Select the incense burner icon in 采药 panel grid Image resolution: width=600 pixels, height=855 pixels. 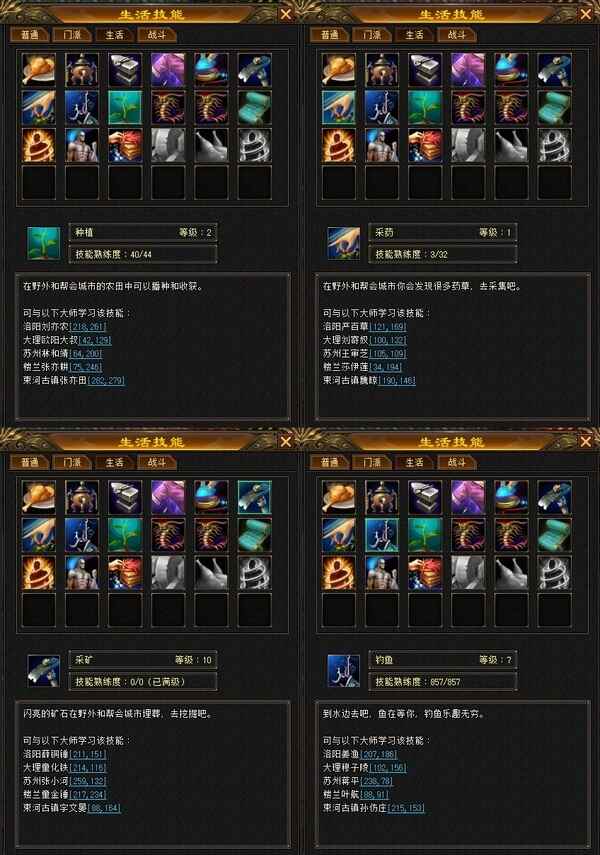click(382, 70)
